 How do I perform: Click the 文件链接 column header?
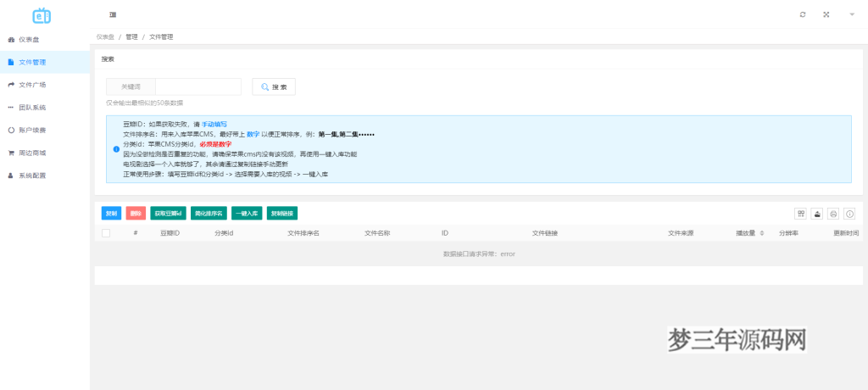[x=545, y=233]
